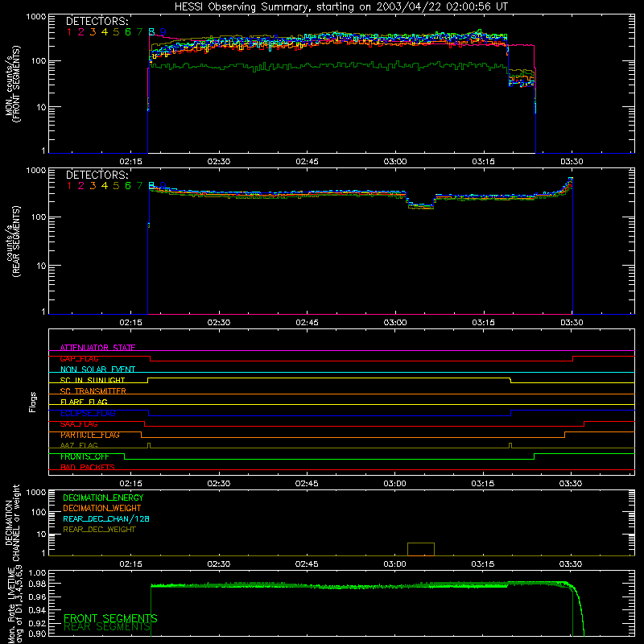Click the NON_SOLAR_EVENT flag label
This screenshot has height=644, width=644.
(x=97, y=369)
